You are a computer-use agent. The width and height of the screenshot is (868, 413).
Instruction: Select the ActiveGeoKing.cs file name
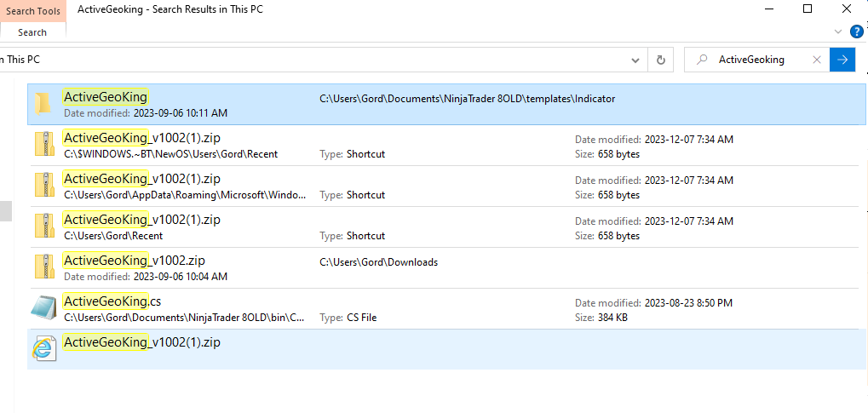112,301
